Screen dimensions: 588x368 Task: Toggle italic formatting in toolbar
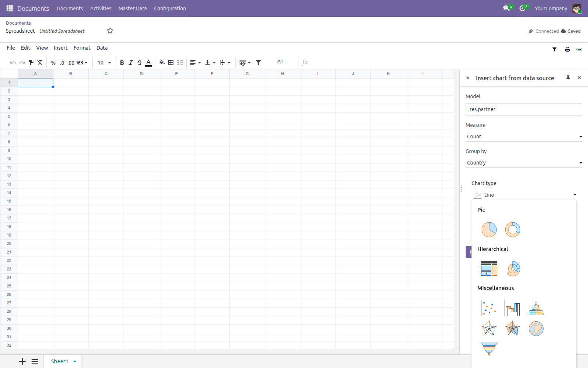pos(131,63)
